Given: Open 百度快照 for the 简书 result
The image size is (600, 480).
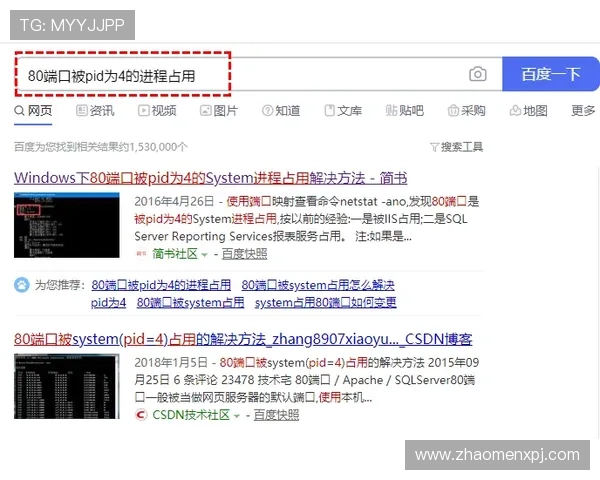Looking at the screenshot, I should tap(244, 254).
